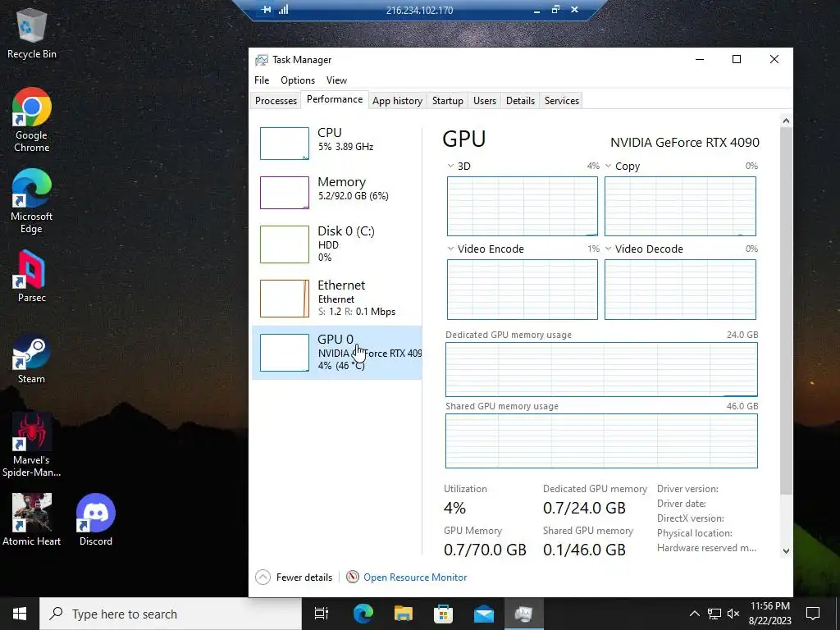Minimize the remote connection bar
This screenshot has width=840, height=630.
(536, 10)
